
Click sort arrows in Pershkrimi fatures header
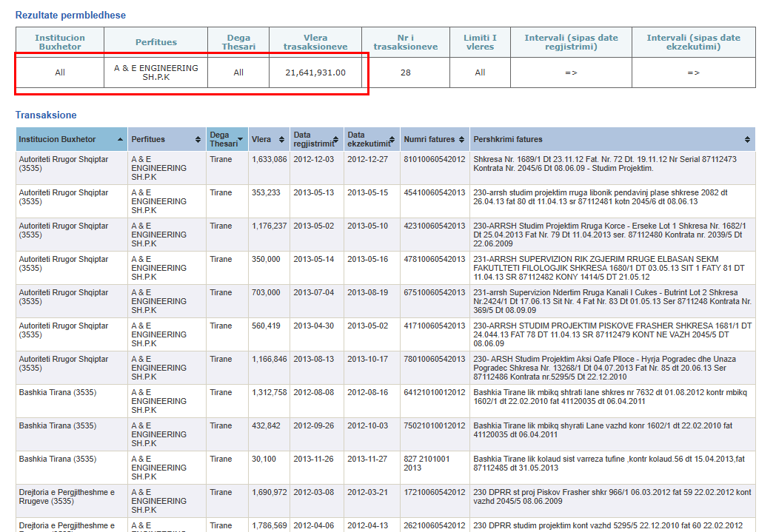tap(747, 140)
